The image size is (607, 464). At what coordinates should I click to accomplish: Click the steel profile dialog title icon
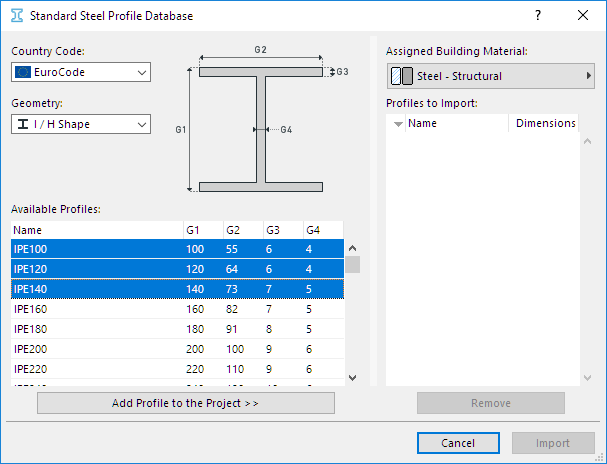[16, 16]
